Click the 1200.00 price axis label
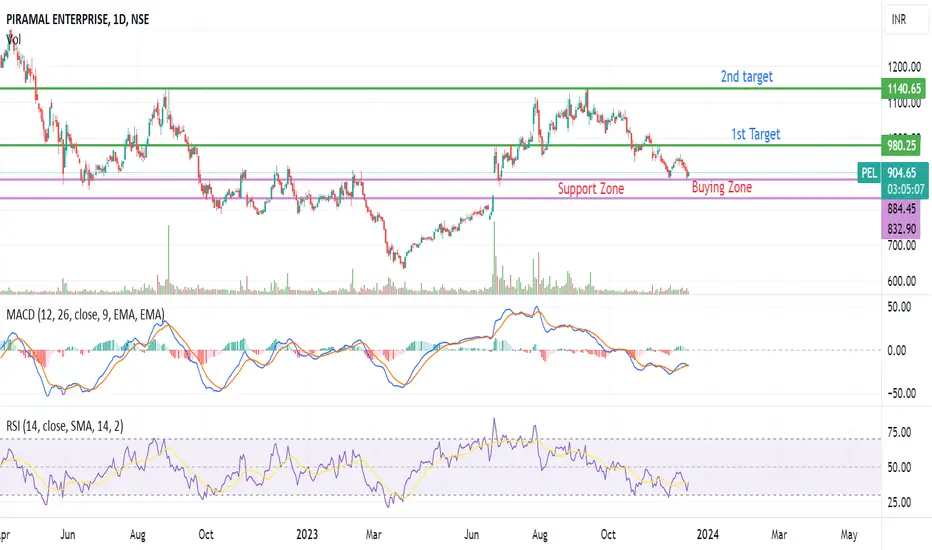 [904, 67]
